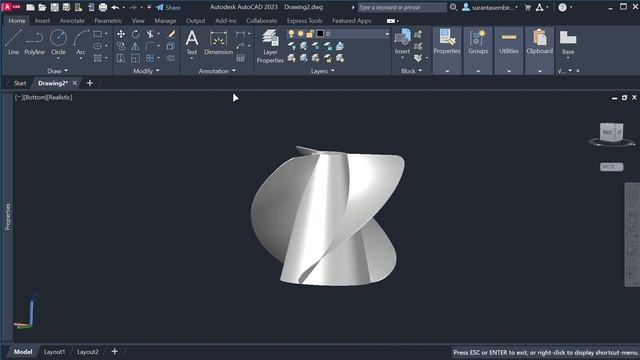Switch to the Parametric tab
The image size is (640, 360).
tap(108, 20)
